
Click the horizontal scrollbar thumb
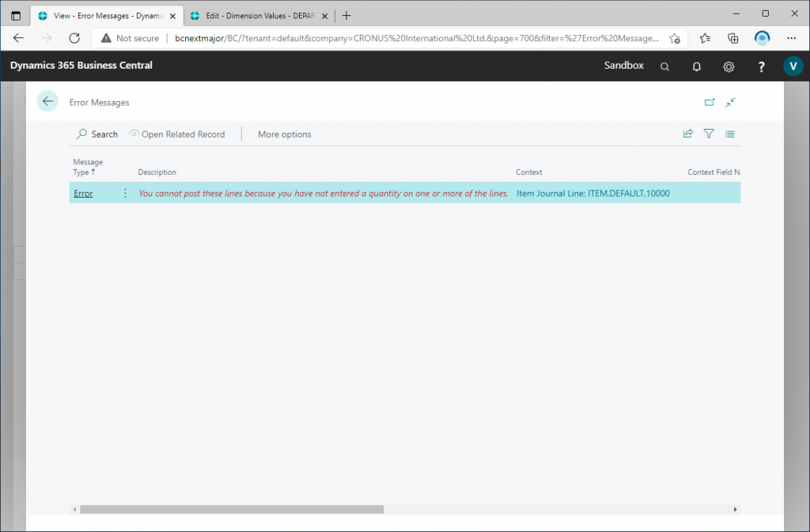coord(231,510)
